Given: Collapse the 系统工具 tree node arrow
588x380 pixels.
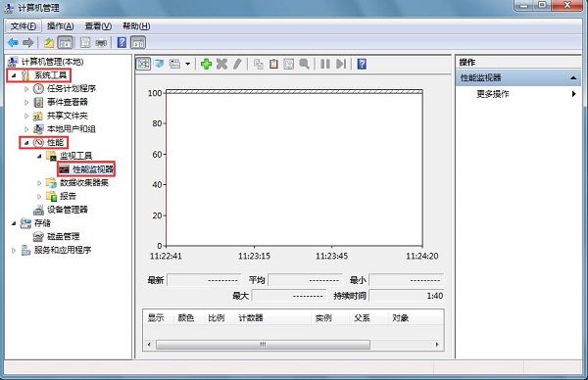Looking at the screenshot, I should [14, 75].
